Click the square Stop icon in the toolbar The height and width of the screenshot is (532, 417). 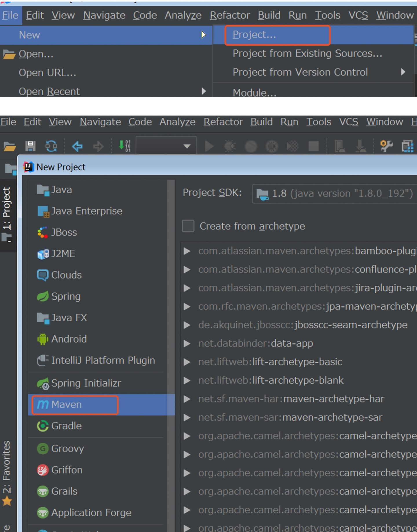(x=313, y=146)
